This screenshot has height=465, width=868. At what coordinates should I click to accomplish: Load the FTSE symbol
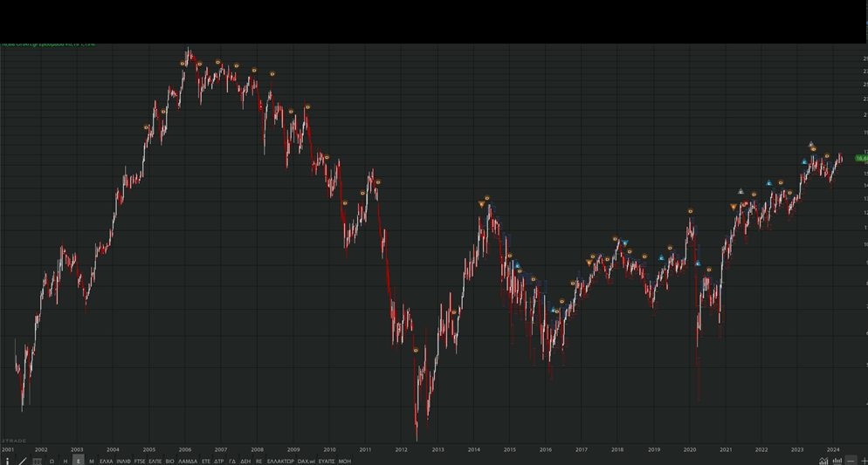point(140,462)
